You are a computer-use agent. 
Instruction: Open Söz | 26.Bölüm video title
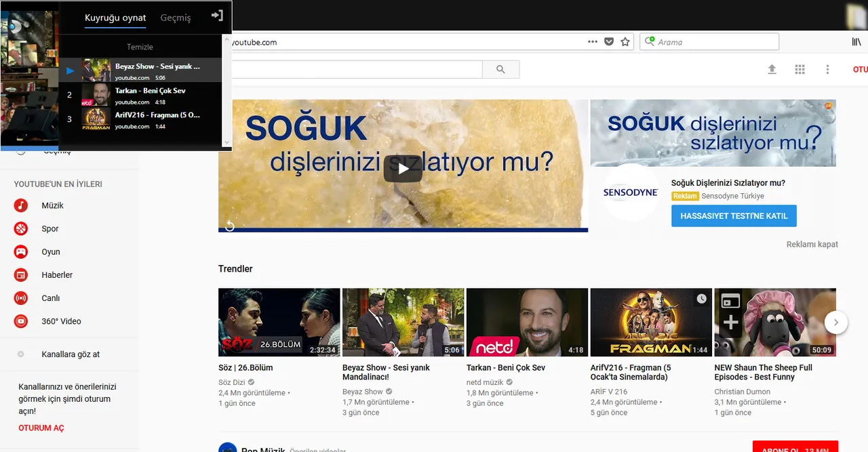coord(245,368)
